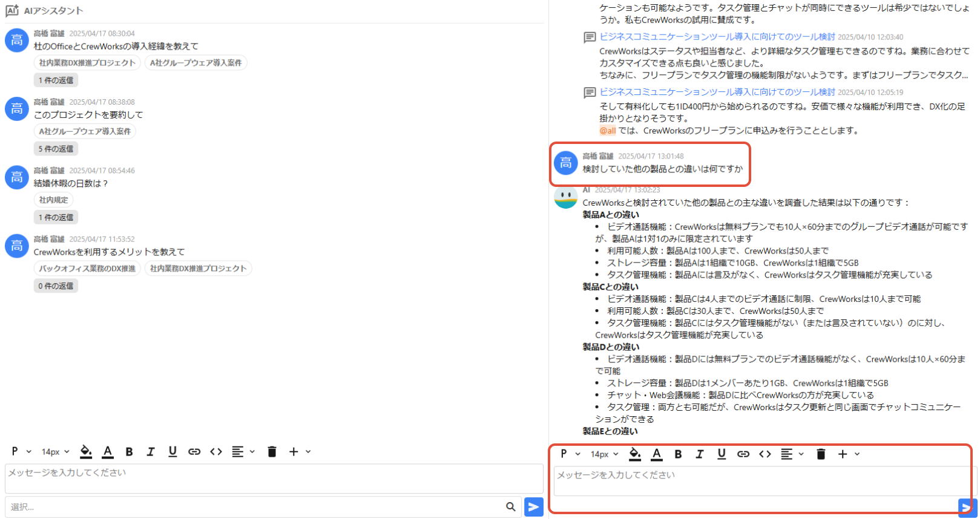
Task: Expand plus menu arrow in left editor
Action: tap(308, 452)
